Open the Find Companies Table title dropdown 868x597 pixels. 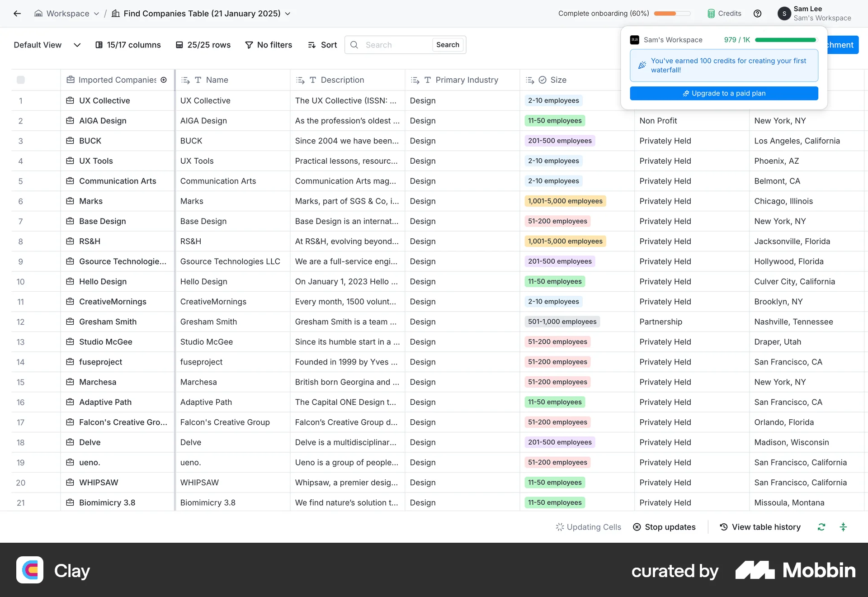click(288, 14)
